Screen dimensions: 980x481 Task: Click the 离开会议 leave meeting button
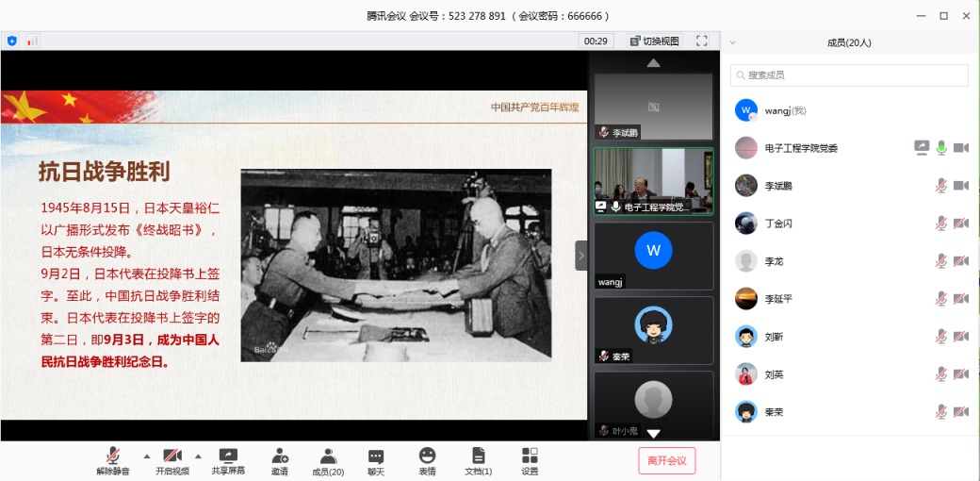[666, 460]
